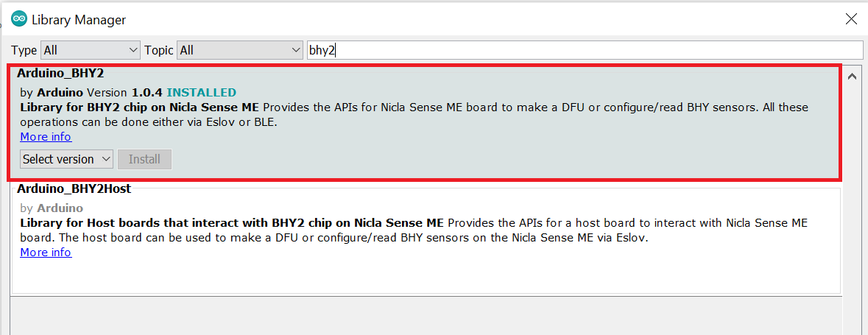Click the search field containing bhy2
The image size is (868, 335).
click(x=584, y=50)
